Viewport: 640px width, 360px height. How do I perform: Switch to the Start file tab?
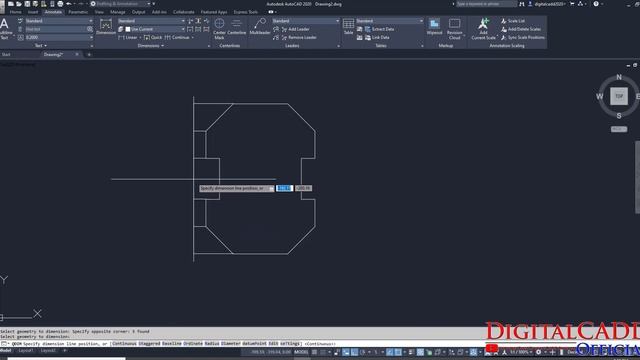point(6,54)
